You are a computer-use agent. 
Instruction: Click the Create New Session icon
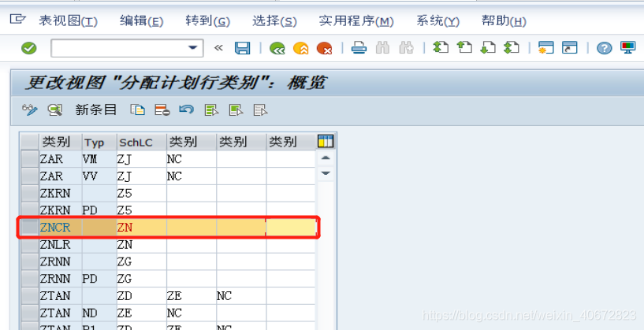pos(545,48)
